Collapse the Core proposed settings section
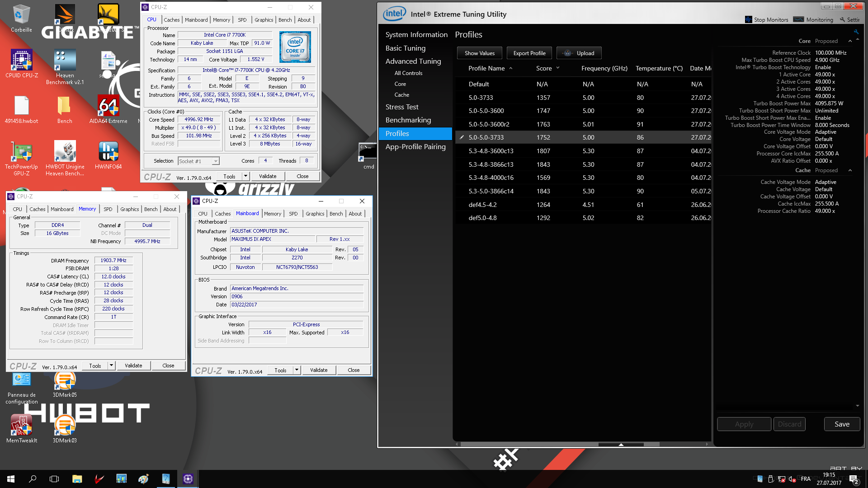This screenshot has width=868, height=488. (850, 41)
